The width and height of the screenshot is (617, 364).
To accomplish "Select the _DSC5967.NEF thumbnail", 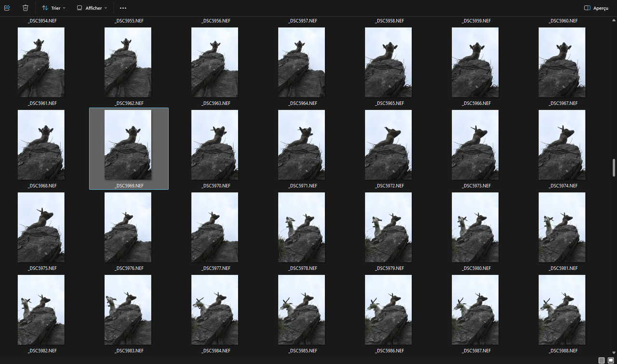I will (562, 63).
